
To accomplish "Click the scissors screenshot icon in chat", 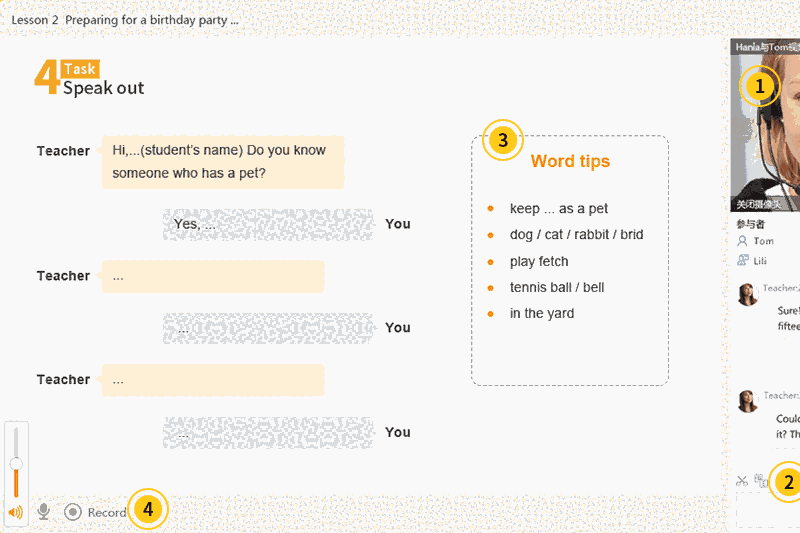I will tap(742, 481).
